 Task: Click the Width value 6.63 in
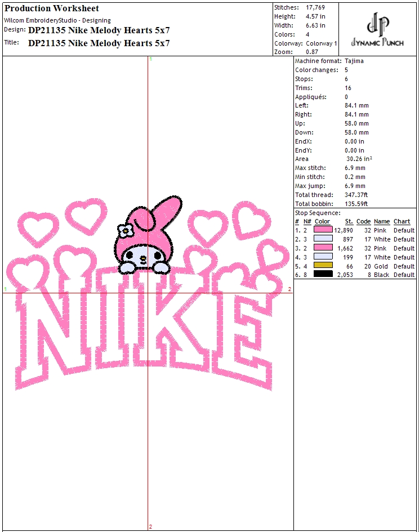point(315,25)
